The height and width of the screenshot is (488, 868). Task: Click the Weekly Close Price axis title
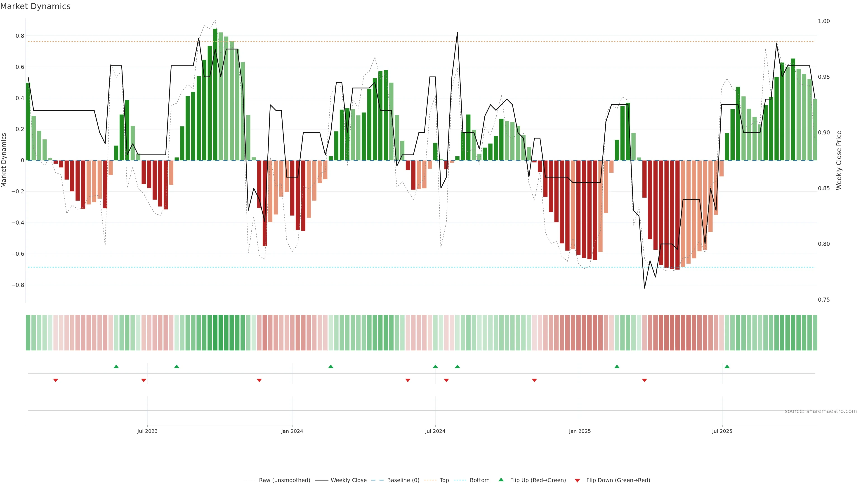click(839, 160)
